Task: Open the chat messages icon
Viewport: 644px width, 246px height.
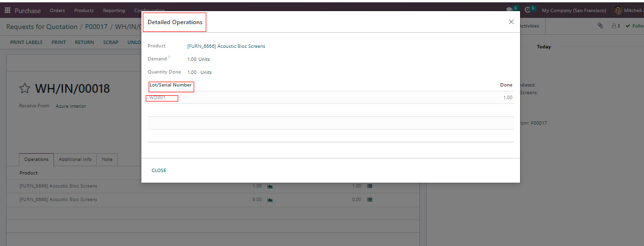Action: click(509, 10)
